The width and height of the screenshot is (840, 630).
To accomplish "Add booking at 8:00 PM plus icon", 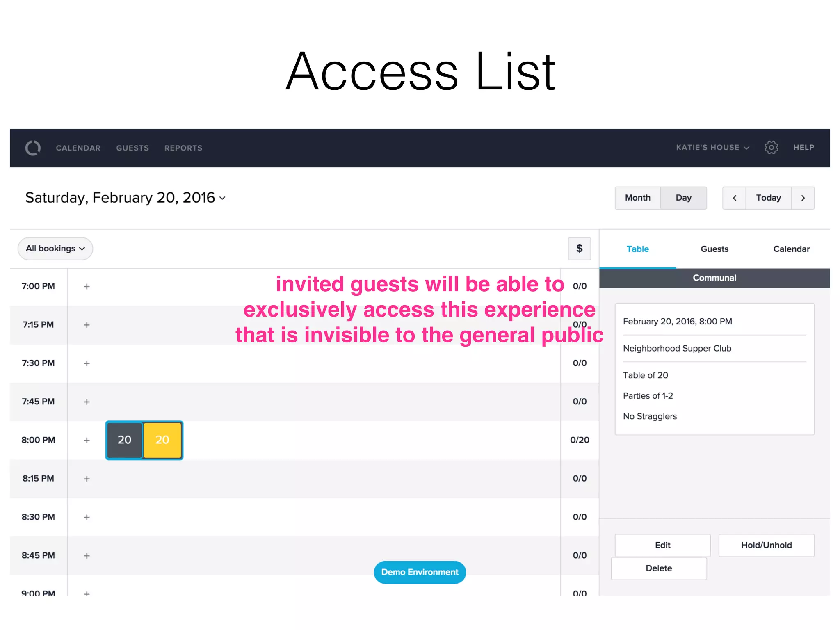I will 87,440.
